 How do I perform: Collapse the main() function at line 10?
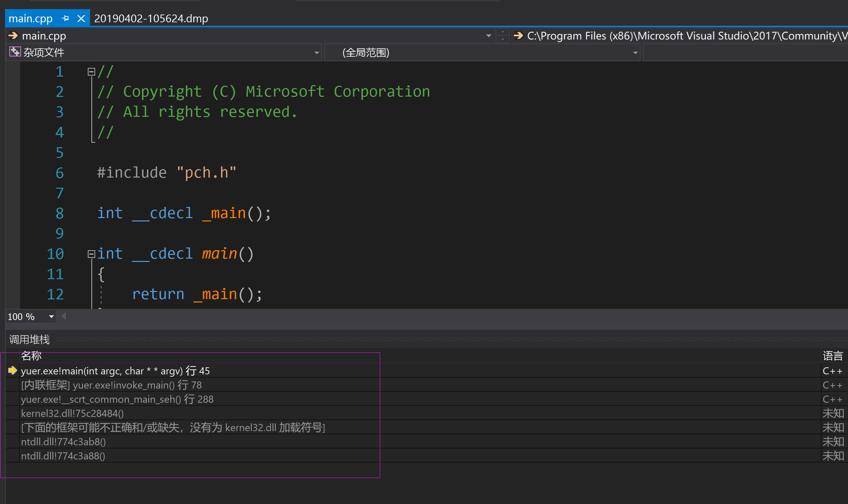pyautogui.click(x=91, y=254)
